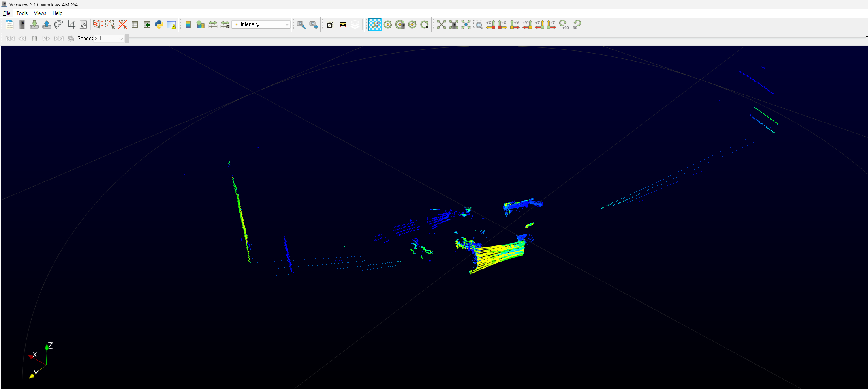Open the Python console
868x389 pixels.
tap(159, 24)
